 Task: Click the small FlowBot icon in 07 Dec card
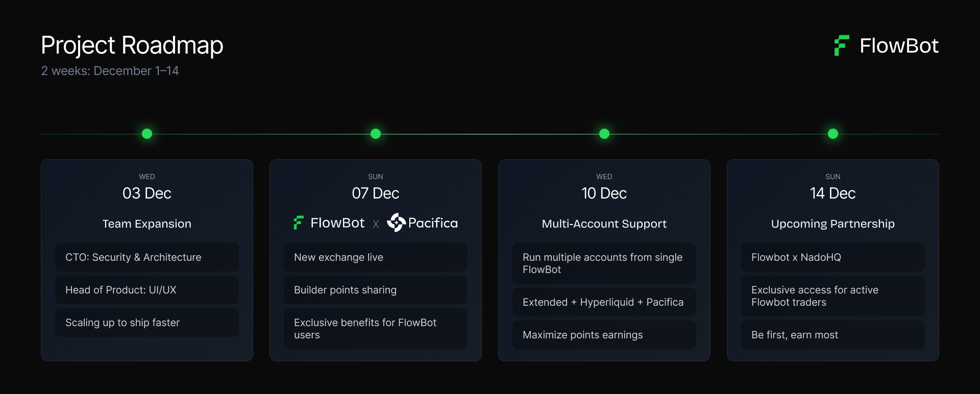point(299,223)
